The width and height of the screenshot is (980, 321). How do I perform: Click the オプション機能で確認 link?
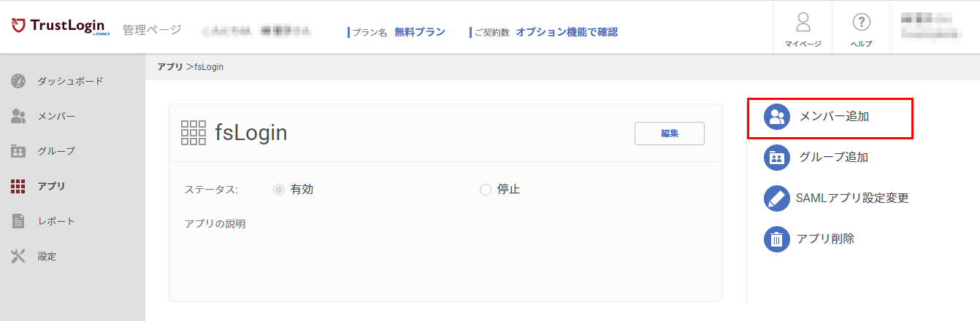pyautogui.click(x=567, y=32)
